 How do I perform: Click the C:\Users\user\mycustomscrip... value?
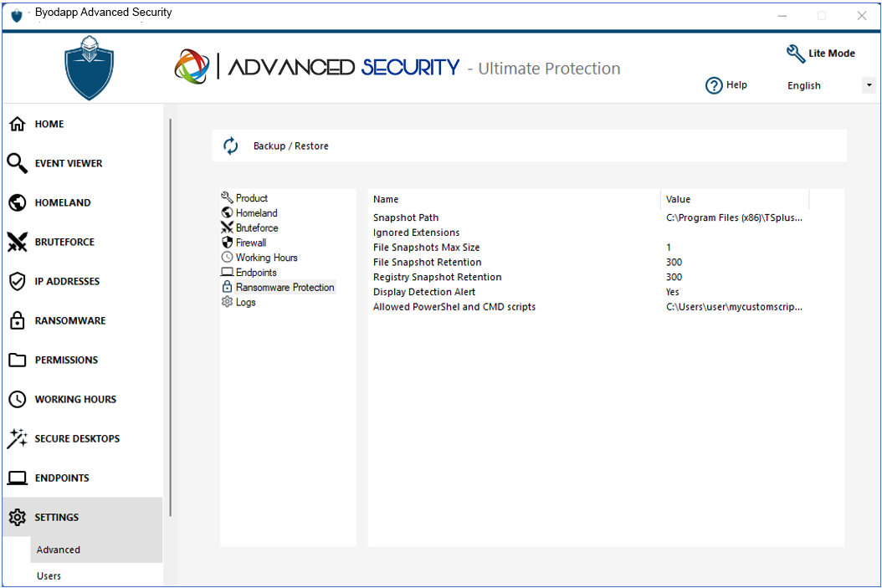734,307
